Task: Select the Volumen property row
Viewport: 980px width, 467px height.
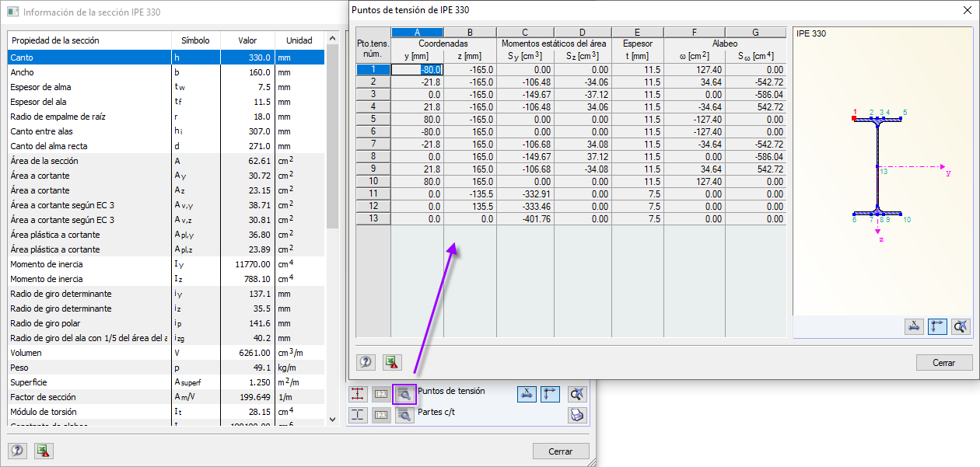Action: tap(166, 353)
